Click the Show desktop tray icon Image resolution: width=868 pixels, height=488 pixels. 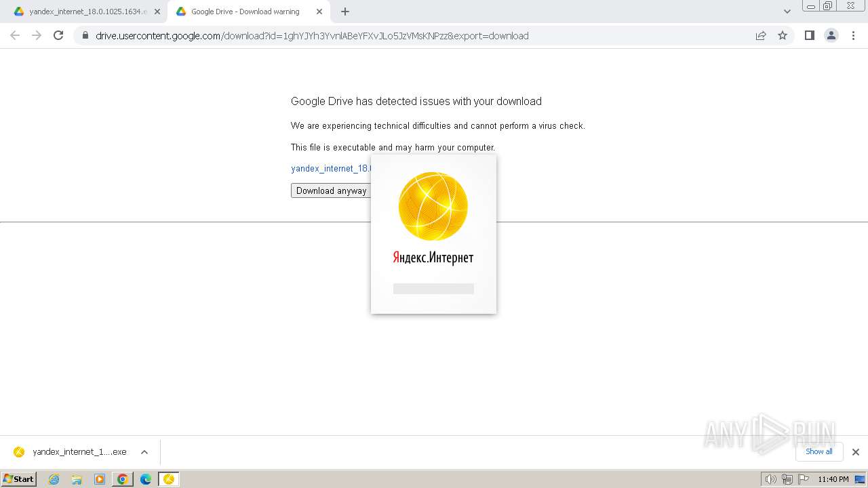tap(860, 479)
